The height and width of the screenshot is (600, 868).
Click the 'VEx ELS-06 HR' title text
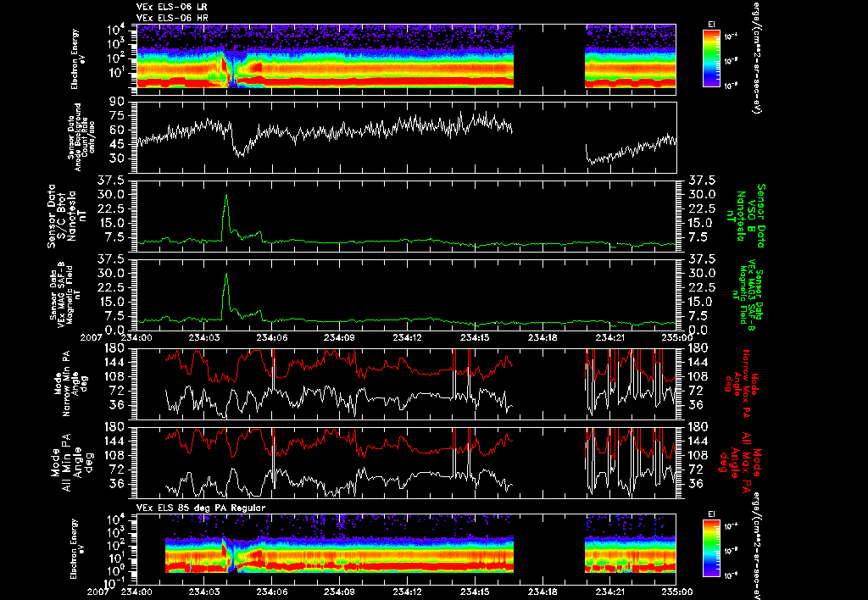[172, 19]
